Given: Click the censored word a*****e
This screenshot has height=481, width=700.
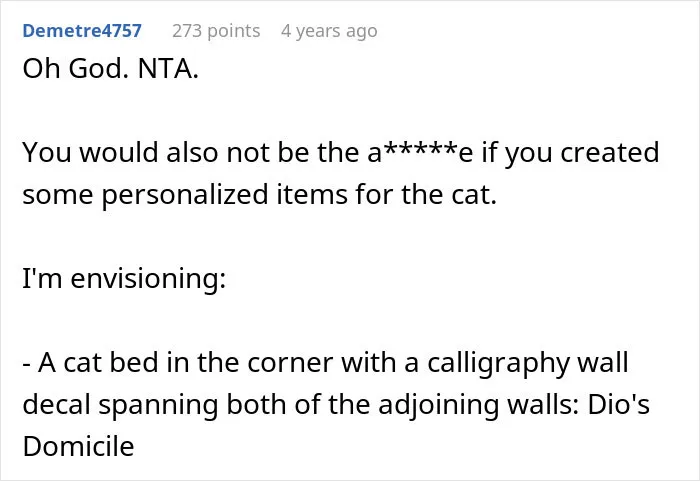Looking at the screenshot, I should pos(420,152).
